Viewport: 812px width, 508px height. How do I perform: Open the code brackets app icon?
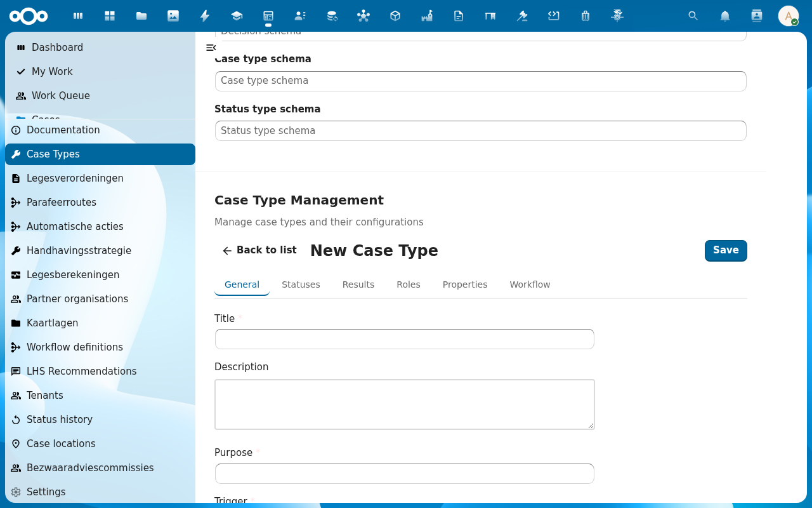click(x=554, y=16)
